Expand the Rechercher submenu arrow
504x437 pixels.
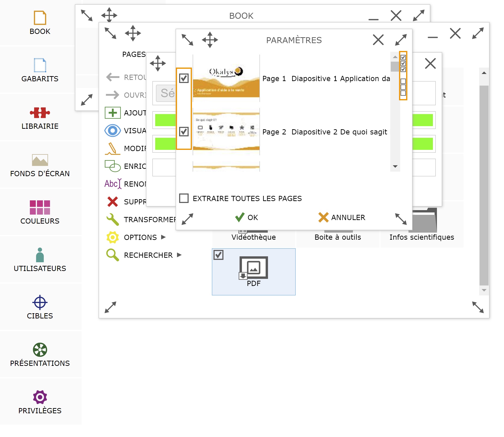pos(180,255)
